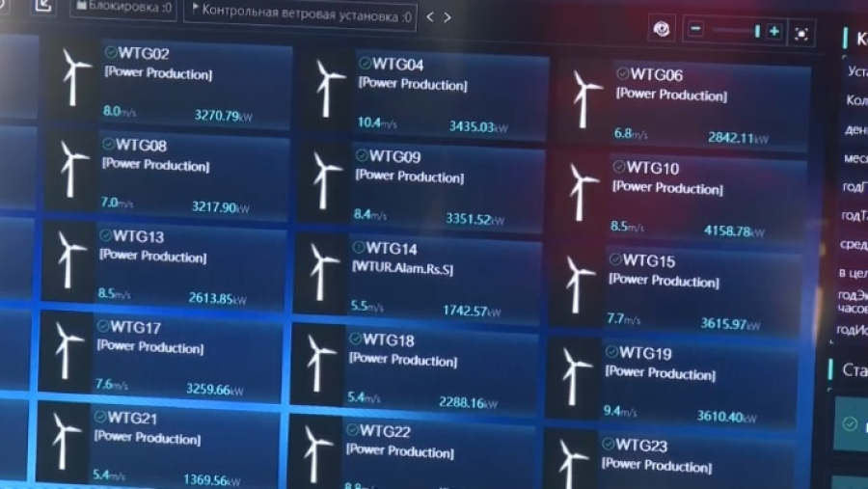Go to next page with right chevron

pos(448,17)
